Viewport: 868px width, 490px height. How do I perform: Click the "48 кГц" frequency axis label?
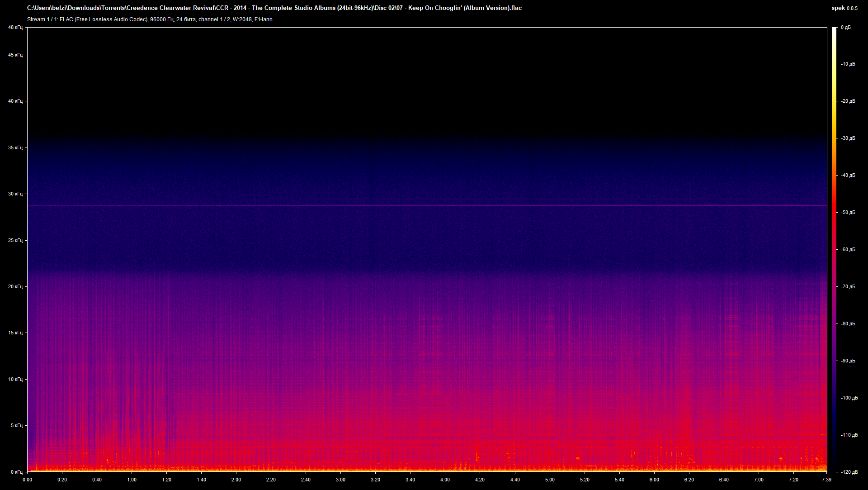15,27
